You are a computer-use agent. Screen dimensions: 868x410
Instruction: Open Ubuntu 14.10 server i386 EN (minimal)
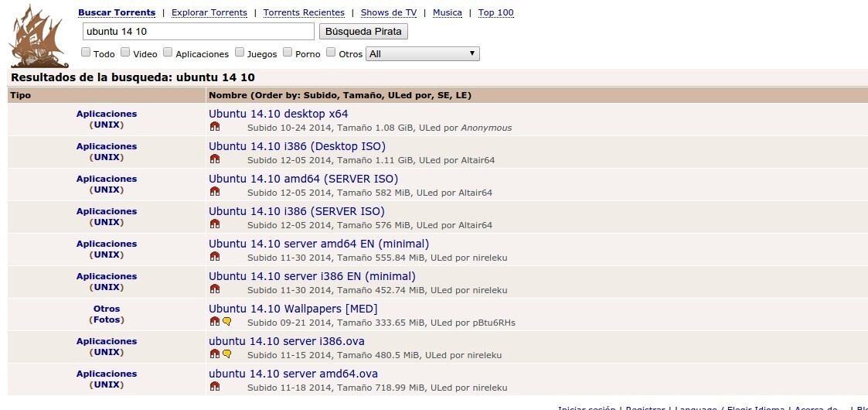pyautogui.click(x=312, y=276)
